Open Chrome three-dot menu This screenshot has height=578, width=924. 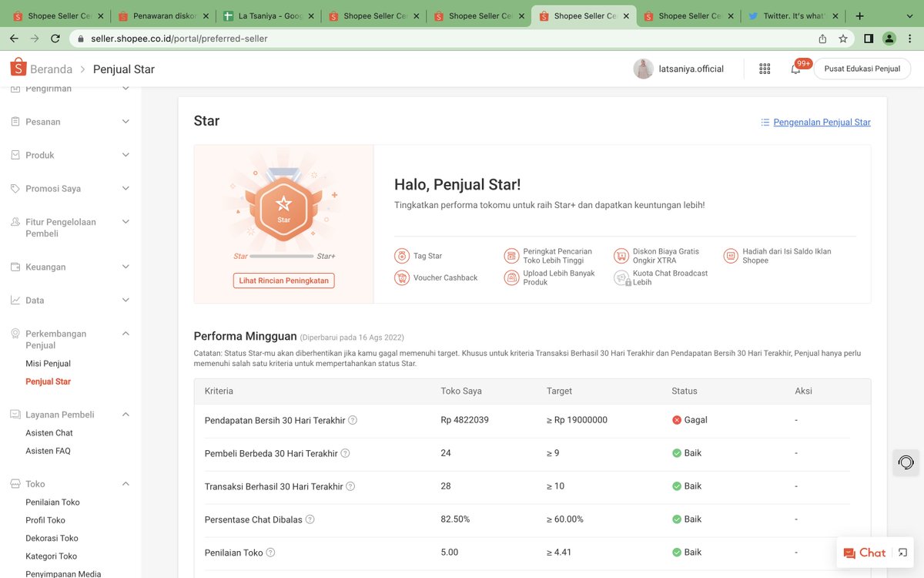910,39
